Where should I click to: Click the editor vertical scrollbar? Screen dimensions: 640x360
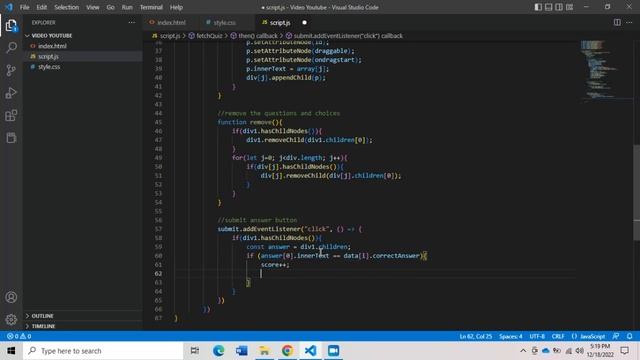(637, 192)
